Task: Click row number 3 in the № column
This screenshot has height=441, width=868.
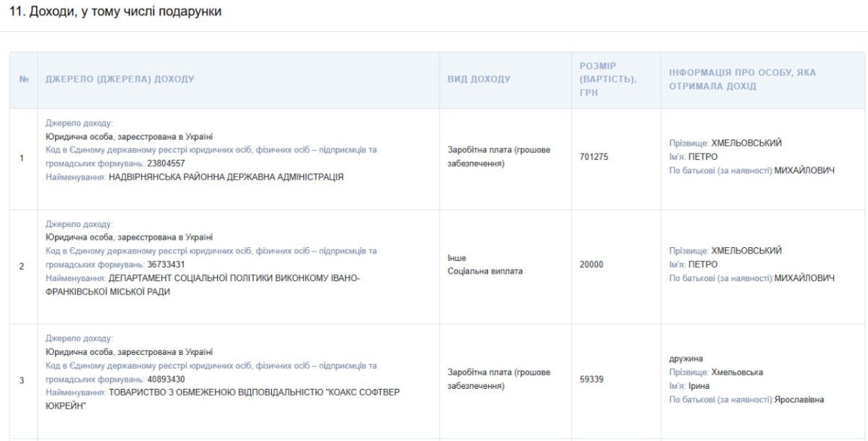Action: (22, 380)
